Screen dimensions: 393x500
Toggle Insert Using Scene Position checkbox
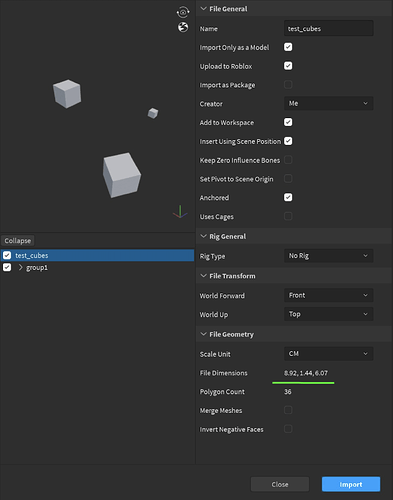pos(288,141)
